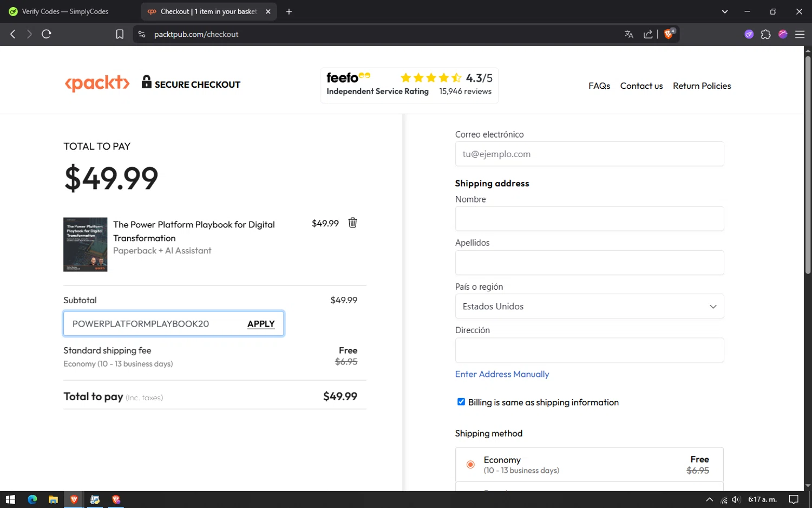Click the taskbar clock showing 6:17 a. m.
The image size is (812, 508).
tap(762, 499)
